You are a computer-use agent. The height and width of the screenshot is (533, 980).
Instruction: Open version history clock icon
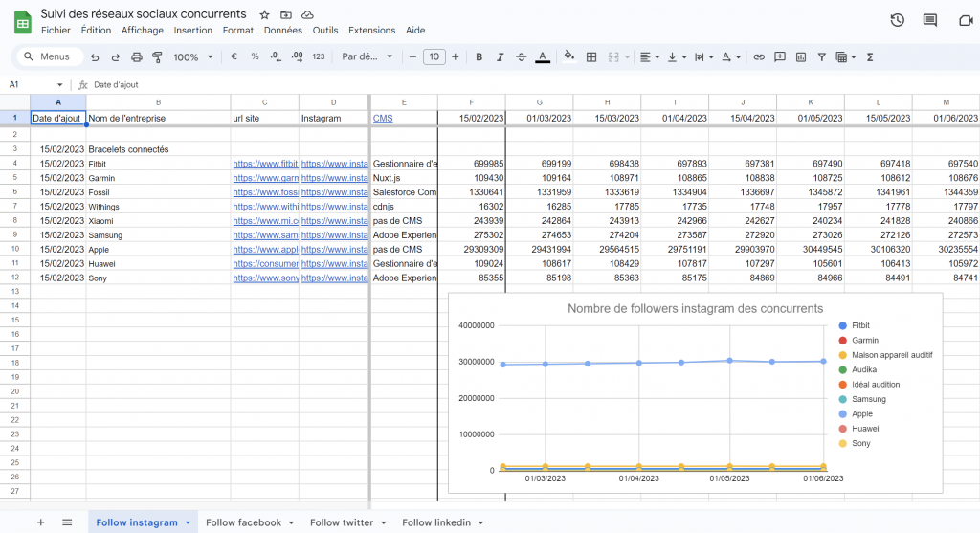coord(897,20)
